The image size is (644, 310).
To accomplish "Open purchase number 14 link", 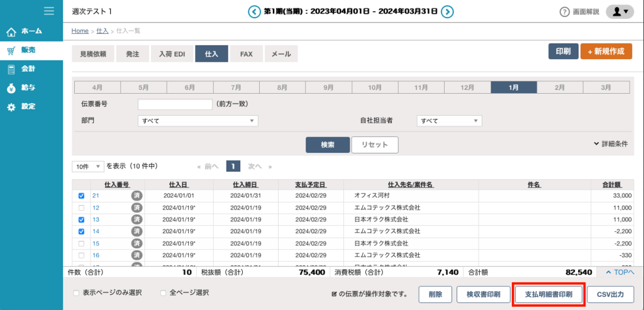I will click(x=96, y=231).
